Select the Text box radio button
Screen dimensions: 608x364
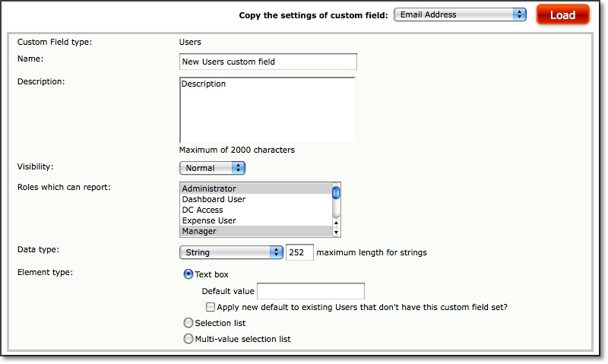coord(188,274)
